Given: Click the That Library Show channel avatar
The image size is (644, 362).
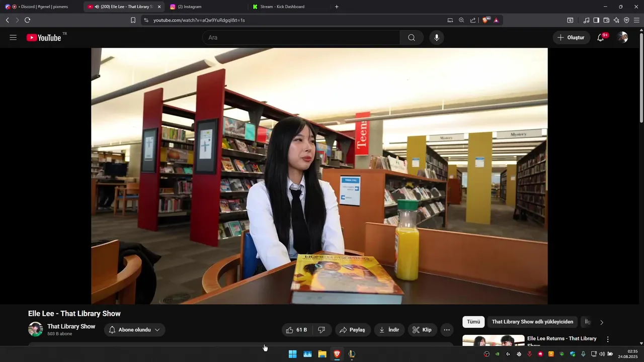Looking at the screenshot, I should click(x=36, y=329).
